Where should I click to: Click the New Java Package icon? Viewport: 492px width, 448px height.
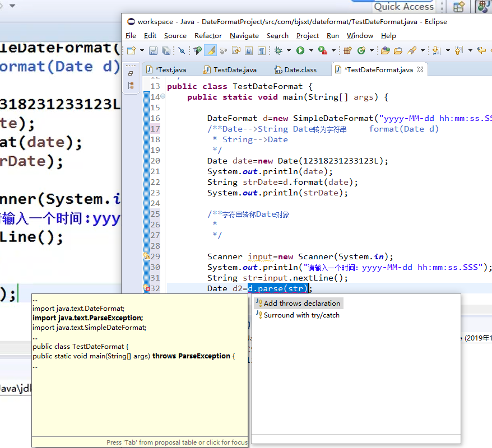pos(347,50)
